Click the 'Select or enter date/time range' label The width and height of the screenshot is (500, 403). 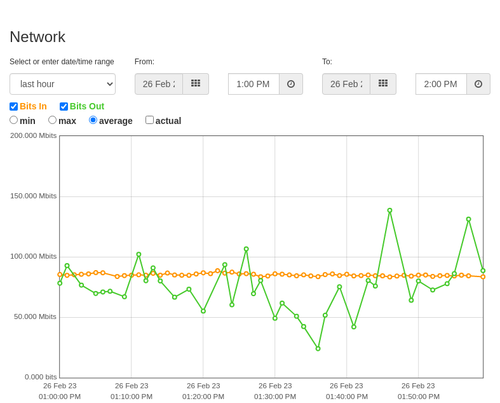coord(62,62)
